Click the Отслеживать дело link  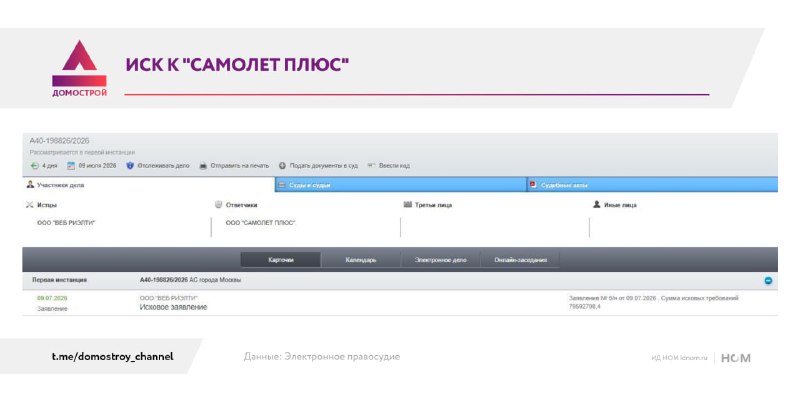(x=163, y=166)
